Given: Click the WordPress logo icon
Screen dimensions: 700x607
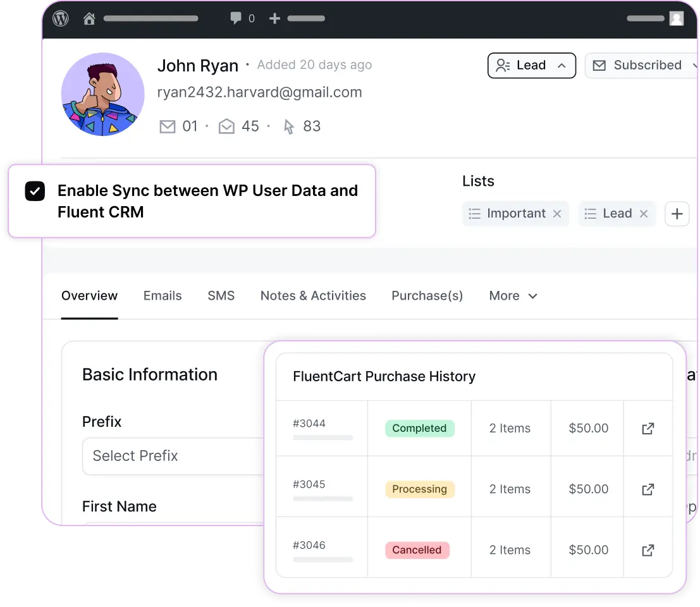Looking at the screenshot, I should click(61, 19).
